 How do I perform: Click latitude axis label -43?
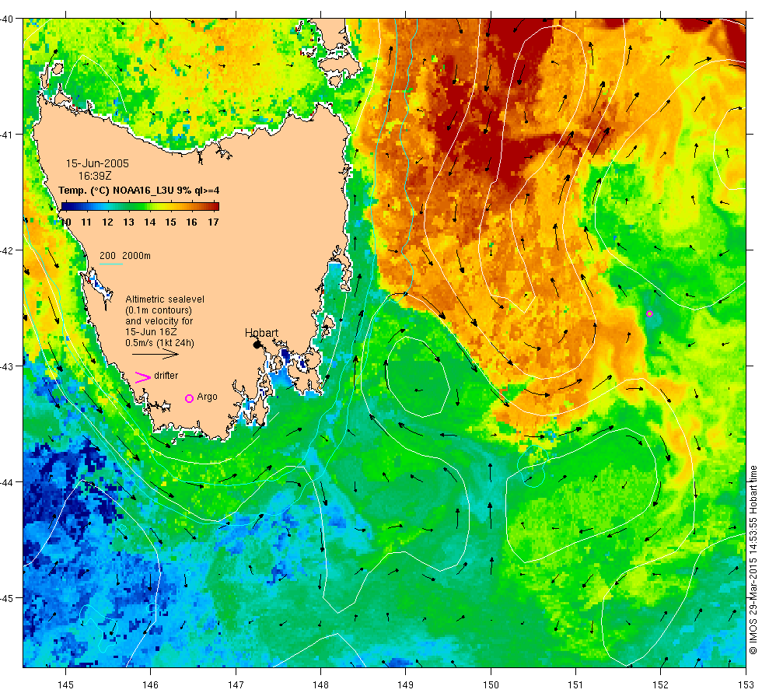7,366
